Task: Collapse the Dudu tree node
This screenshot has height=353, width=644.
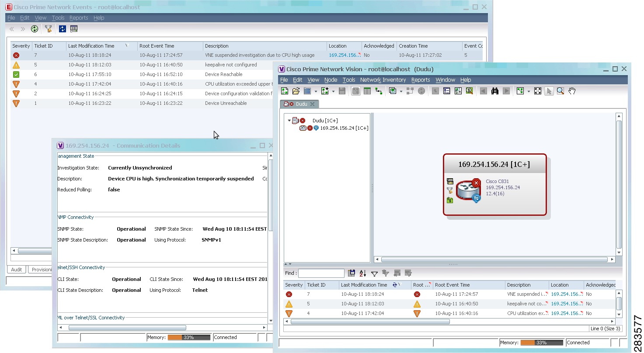Action: (x=289, y=121)
